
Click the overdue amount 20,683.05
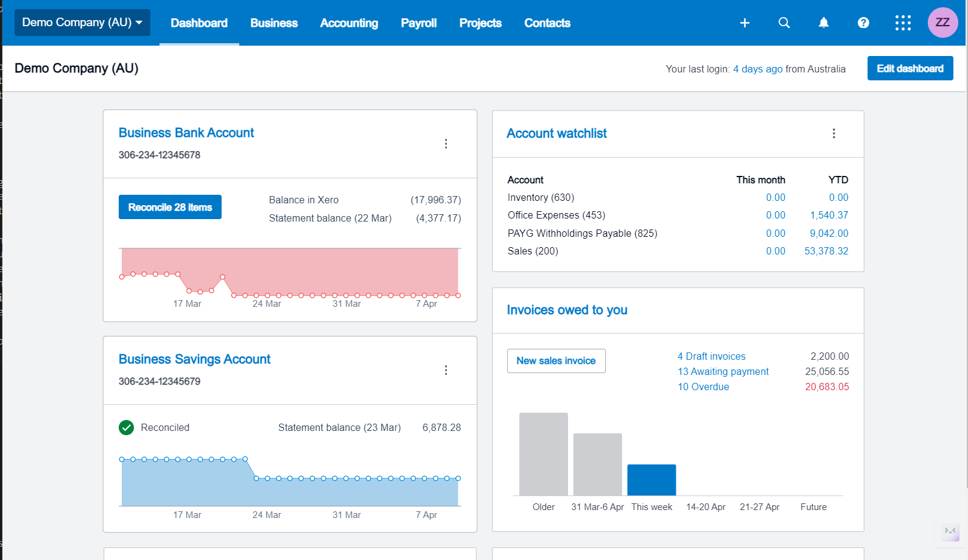coord(827,387)
